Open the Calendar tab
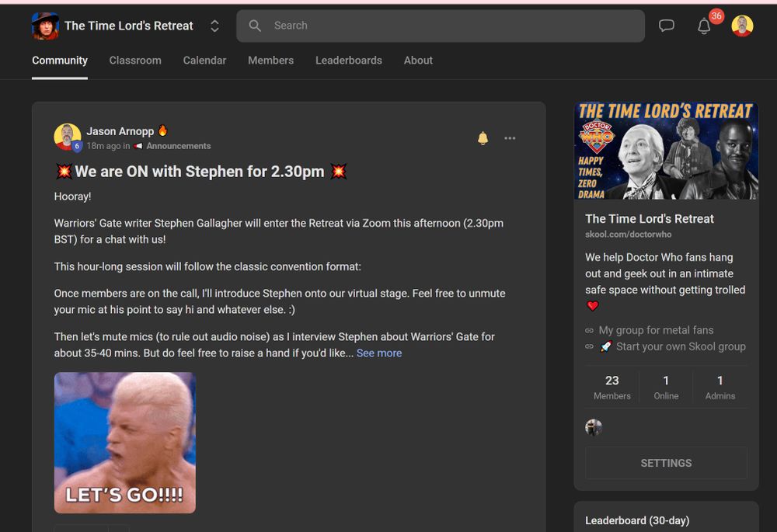Viewport: 777px width, 532px height. pyautogui.click(x=204, y=61)
